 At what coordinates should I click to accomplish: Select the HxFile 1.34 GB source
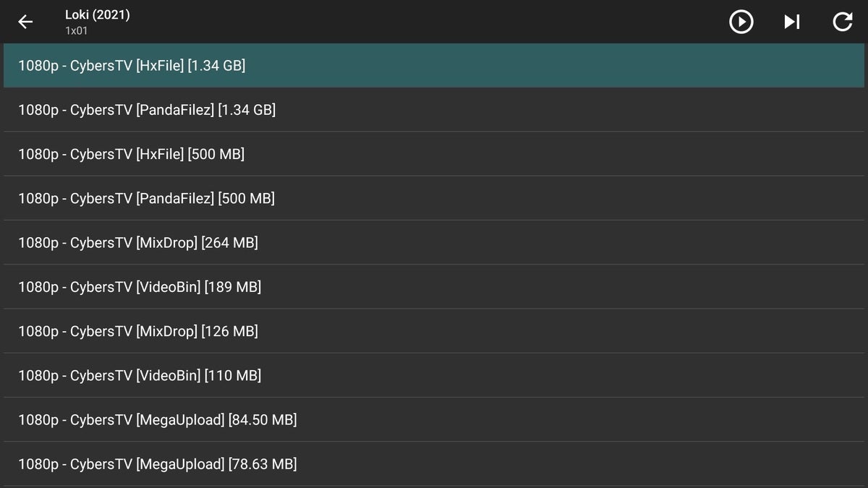[x=434, y=66]
